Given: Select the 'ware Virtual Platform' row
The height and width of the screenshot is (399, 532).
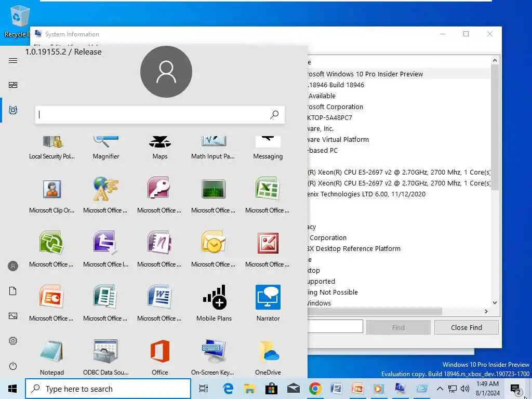Looking at the screenshot, I should point(398,139).
